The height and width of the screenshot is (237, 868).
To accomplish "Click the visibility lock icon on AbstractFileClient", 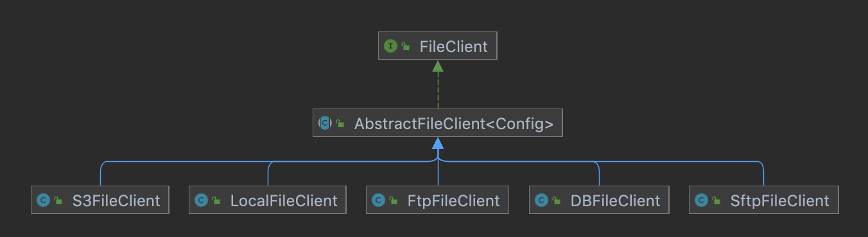I will (x=340, y=124).
